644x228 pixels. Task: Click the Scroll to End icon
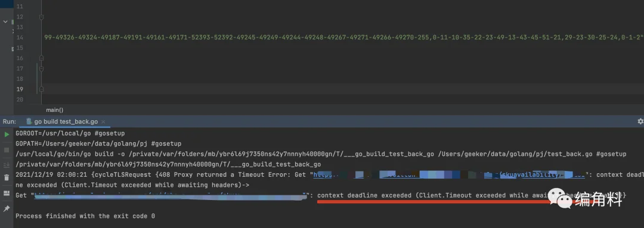coord(7,165)
